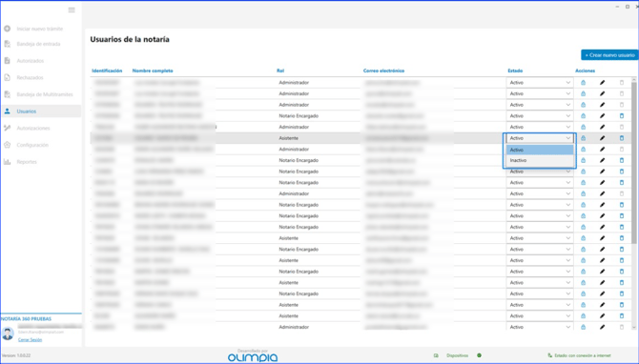This screenshot has width=639, height=364.
Task: Choose Activo option in open dropdown list
Action: point(540,150)
